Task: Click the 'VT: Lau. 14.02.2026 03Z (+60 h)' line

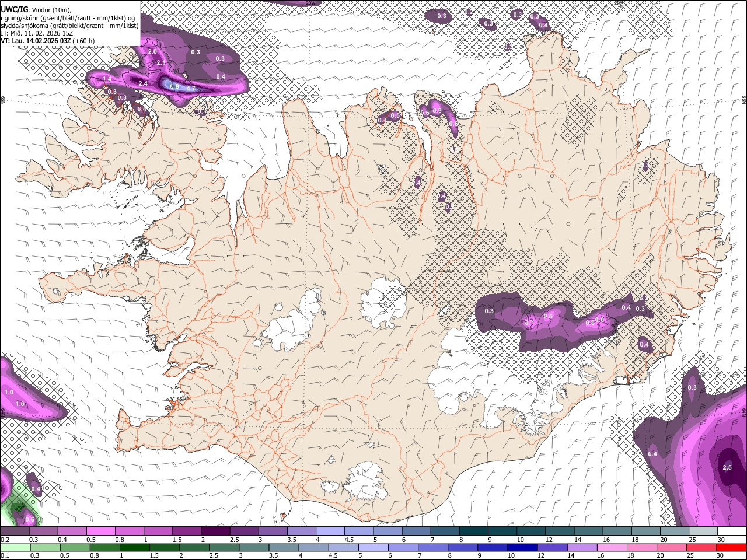Action: click(48, 41)
